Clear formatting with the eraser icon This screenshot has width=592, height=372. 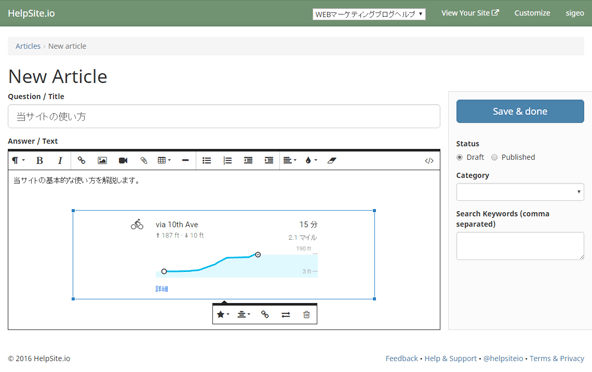pos(331,161)
